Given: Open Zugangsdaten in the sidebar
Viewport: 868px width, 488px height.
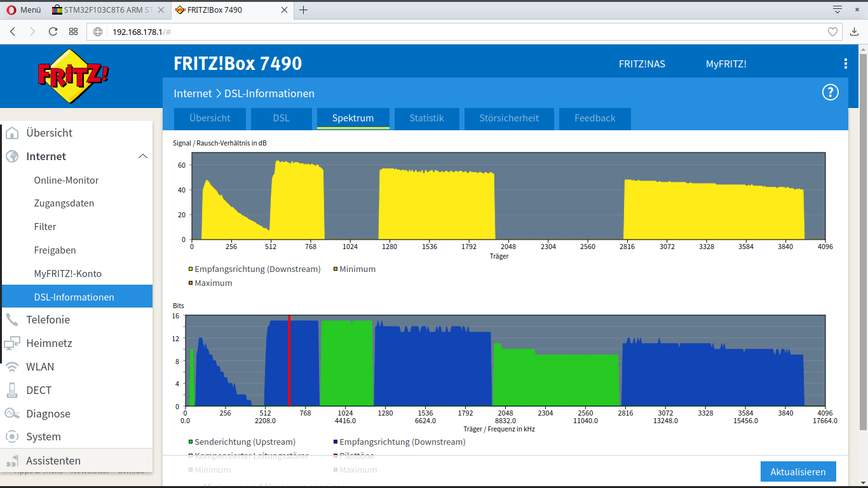Looking at the screenshot, I should pos(64,203).
